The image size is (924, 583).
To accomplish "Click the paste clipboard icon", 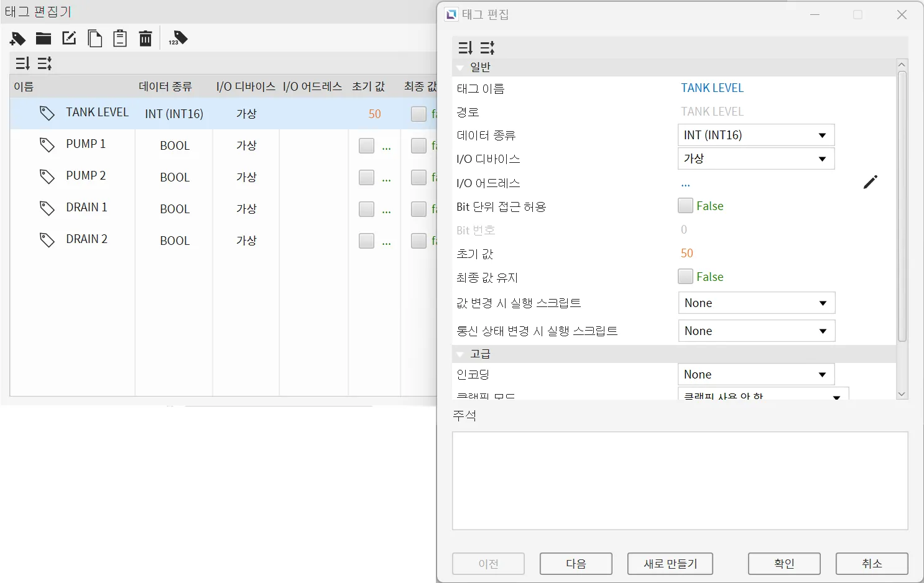I will tap(120, 39).
